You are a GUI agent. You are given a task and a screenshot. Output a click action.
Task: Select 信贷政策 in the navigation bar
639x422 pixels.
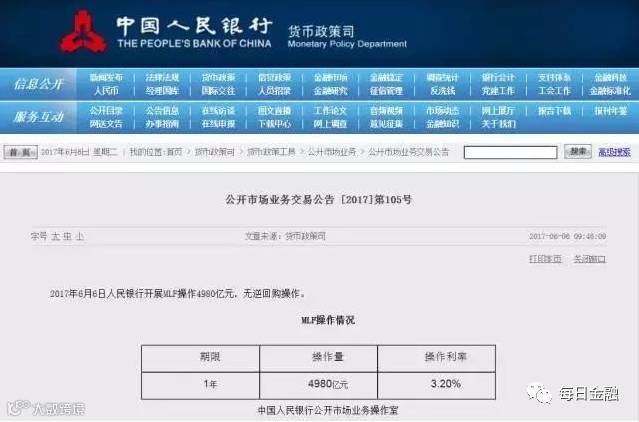pyautogui.click(x=274, y=77)
